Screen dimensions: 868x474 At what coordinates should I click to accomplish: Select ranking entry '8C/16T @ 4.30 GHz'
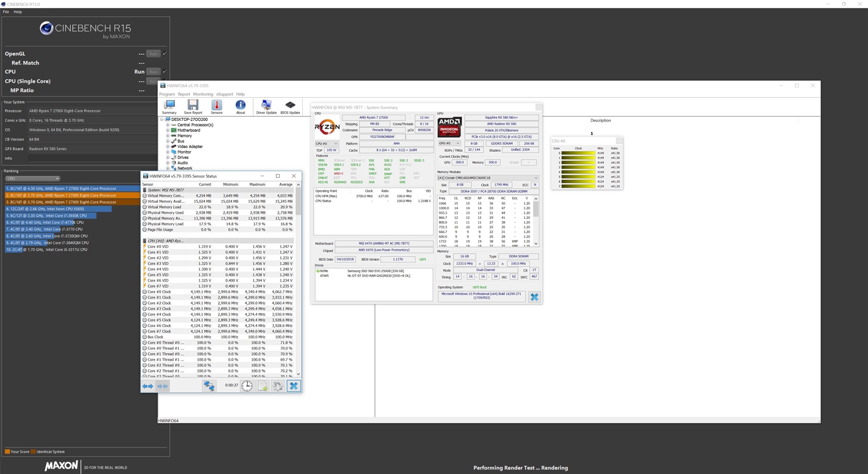(x=73, y=189)
